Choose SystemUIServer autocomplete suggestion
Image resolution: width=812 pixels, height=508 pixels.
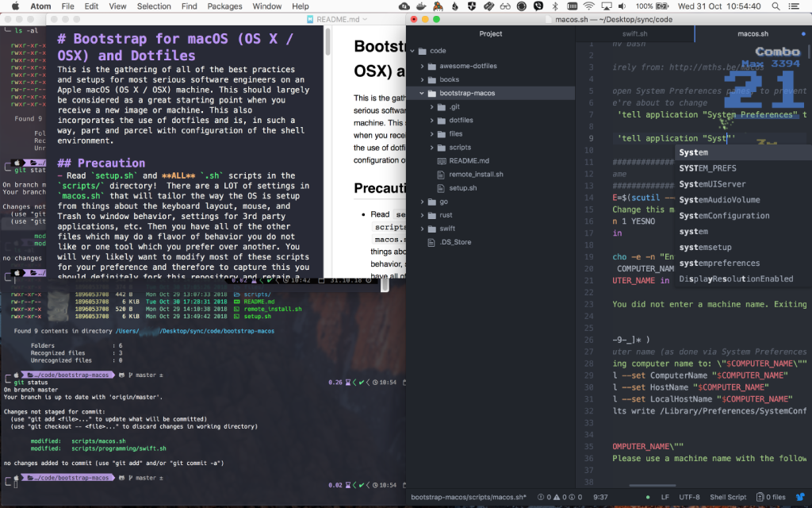743,184
